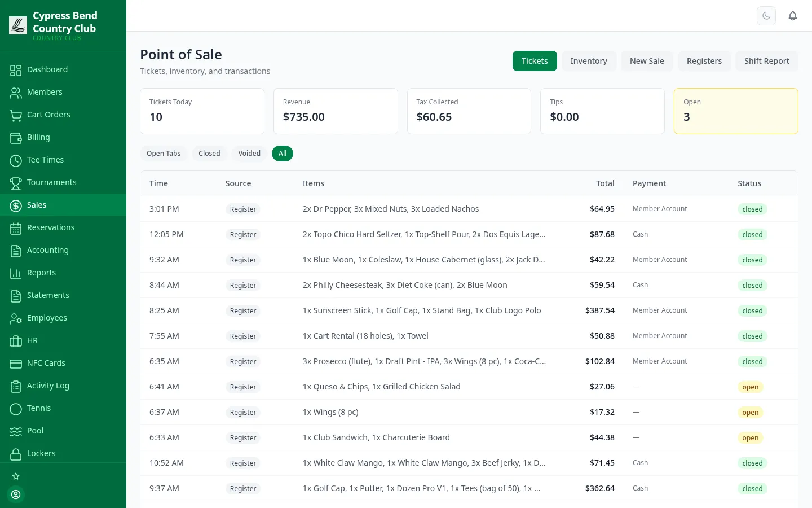Click the Lockers padlock icon
The height and width of the screenshot is (508, 812).
(x=16, y=454)
